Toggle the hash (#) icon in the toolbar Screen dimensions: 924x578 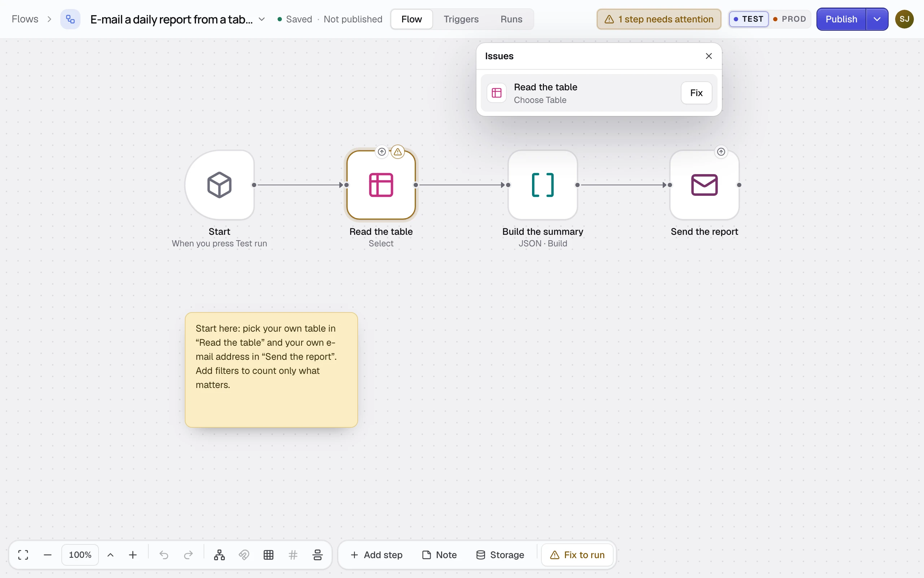(x=293, y=555)
